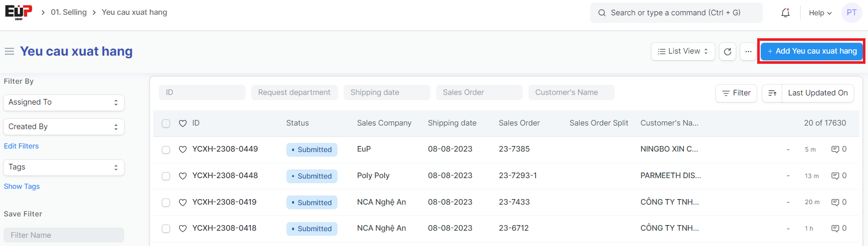The height and width of the screenshot is (246, 868).
Task: Focus the Sales Order filter field
Action: 479,92
